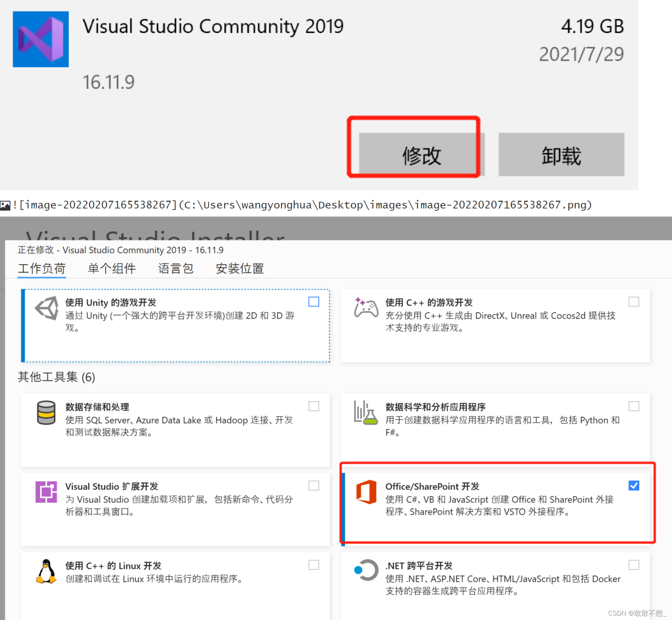Click the Visual Studio Community 2019 logo icon

coord(41,39)
